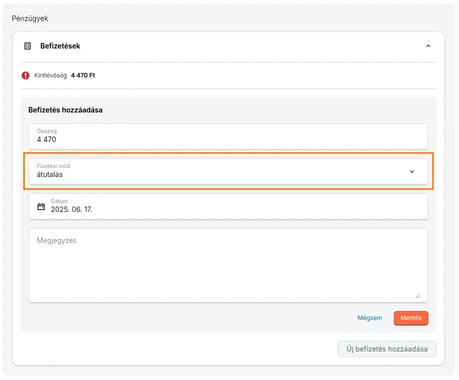459x380 pixels.
Task: Click the Pénzügyek section title
Action: click(x=30, y=19)
